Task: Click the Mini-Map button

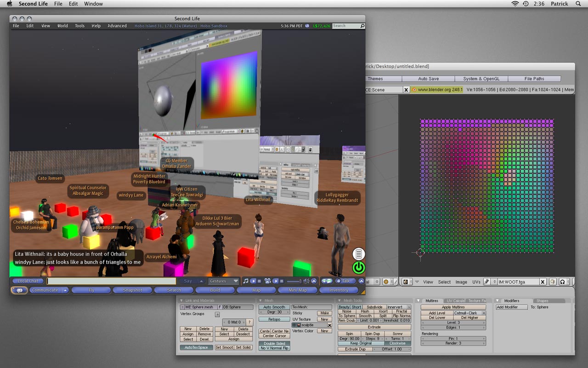Action: pos(298,290)
